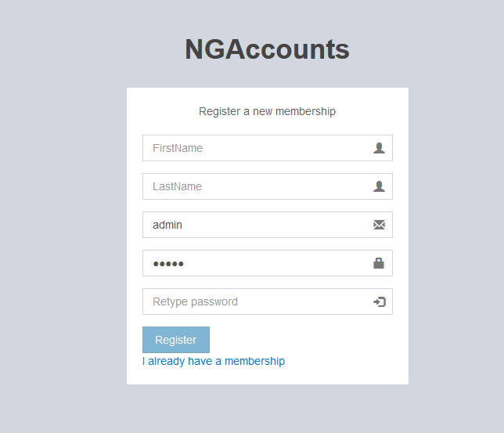
Task: Select the email field containing admin
Action: 258,225
